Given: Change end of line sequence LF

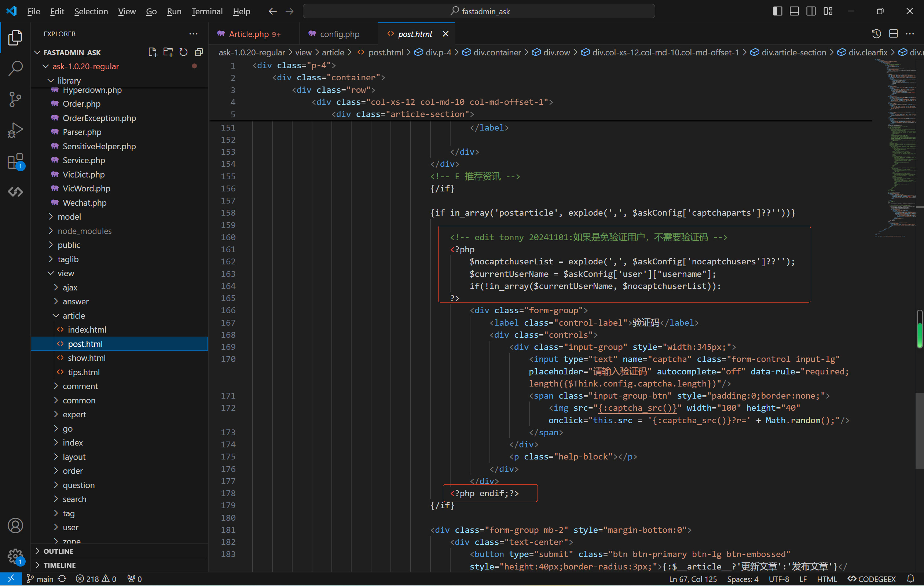Looking at the screenshot, I should [803, 579].
